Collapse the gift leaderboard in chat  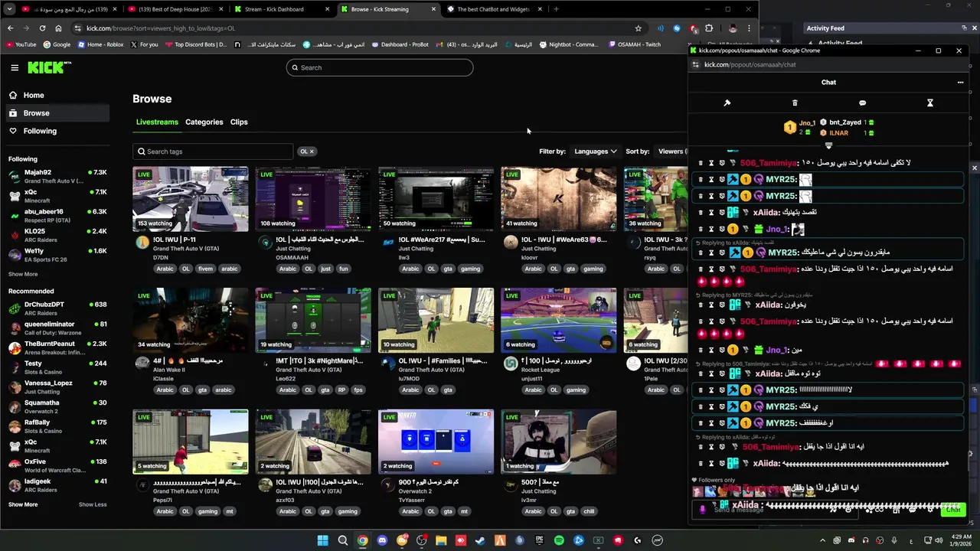pyautogui.click(x=828, y=145)
